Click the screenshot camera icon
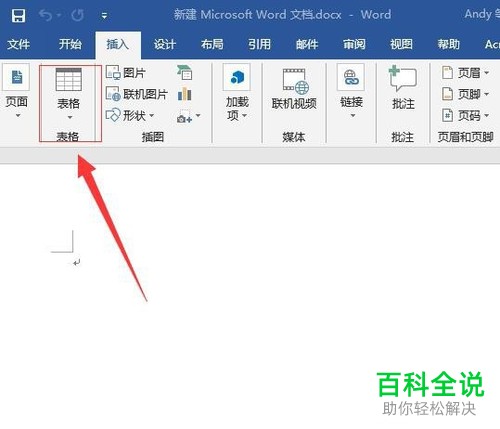Screen dimensions: 500x429 point(184,117)
